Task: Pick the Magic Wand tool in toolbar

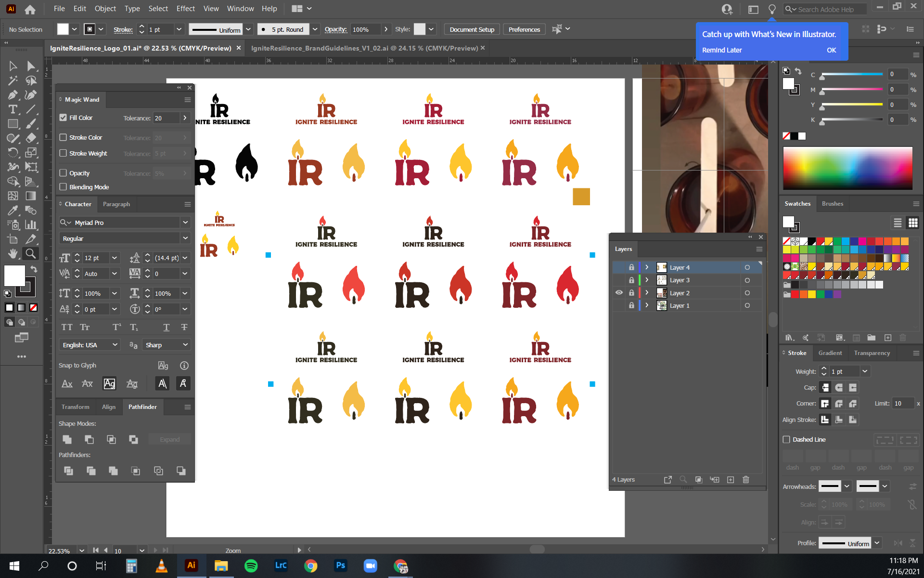Action: pos(13,80)
